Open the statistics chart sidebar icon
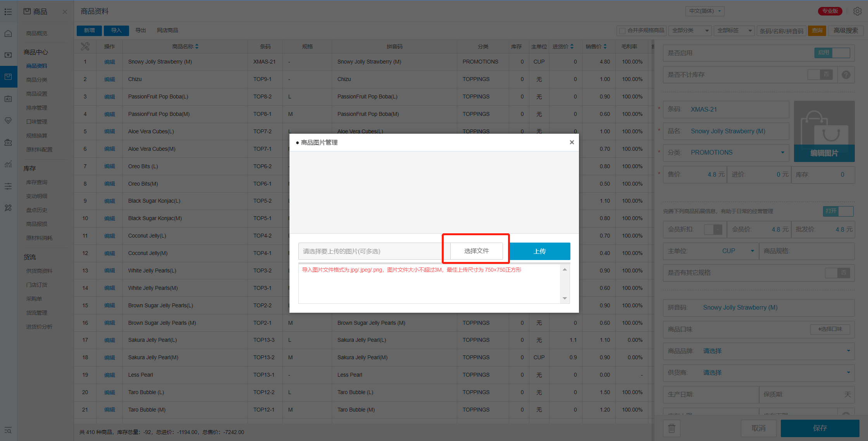 (x=8, y=164)
